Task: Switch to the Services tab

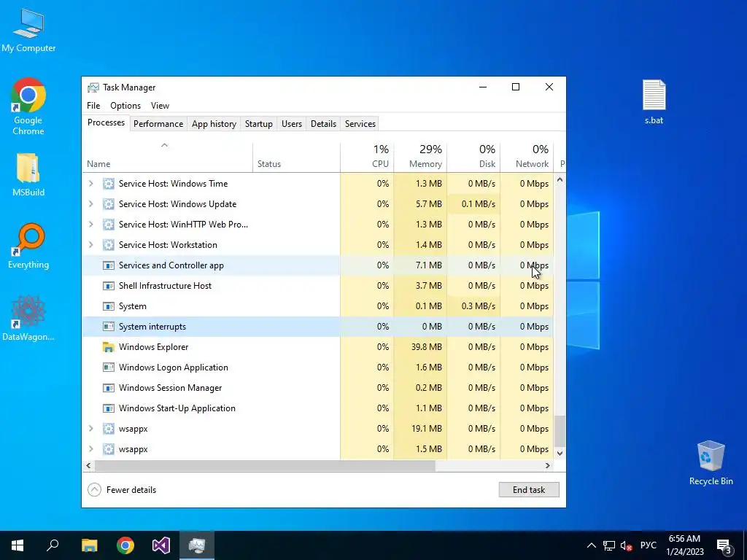Action: tap(360, 124)
